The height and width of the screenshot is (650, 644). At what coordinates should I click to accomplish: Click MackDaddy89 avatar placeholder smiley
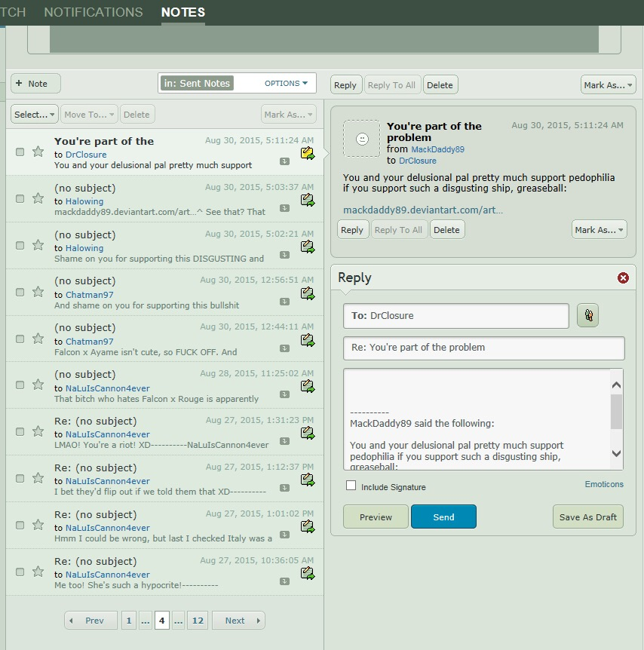[362, 139]
